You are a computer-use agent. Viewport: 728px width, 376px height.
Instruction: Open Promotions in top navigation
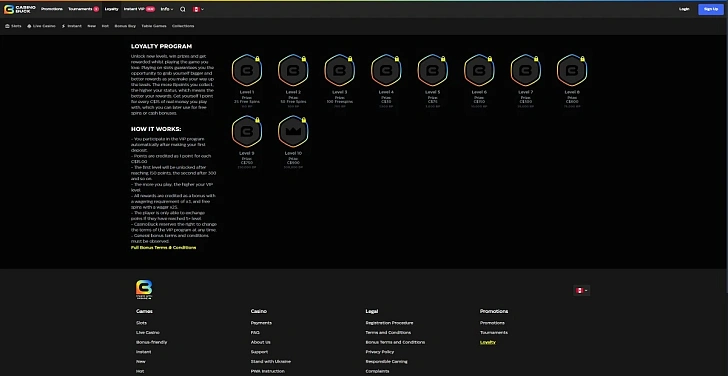(52, 9)
